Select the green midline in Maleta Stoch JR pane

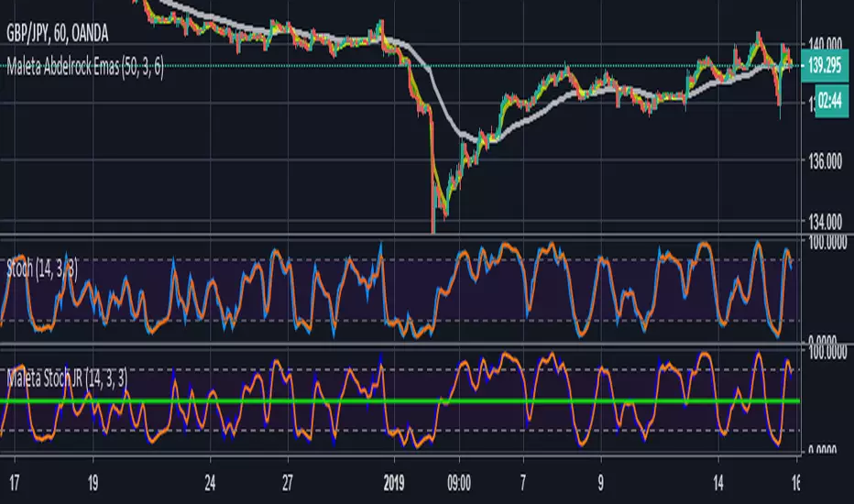click(400, 401)
